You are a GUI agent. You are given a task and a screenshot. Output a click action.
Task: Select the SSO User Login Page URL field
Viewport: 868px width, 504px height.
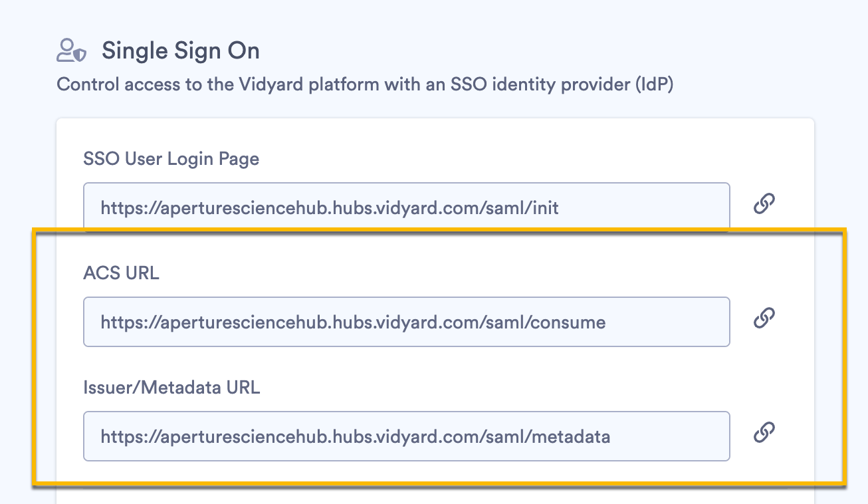(x=405, y=206)
